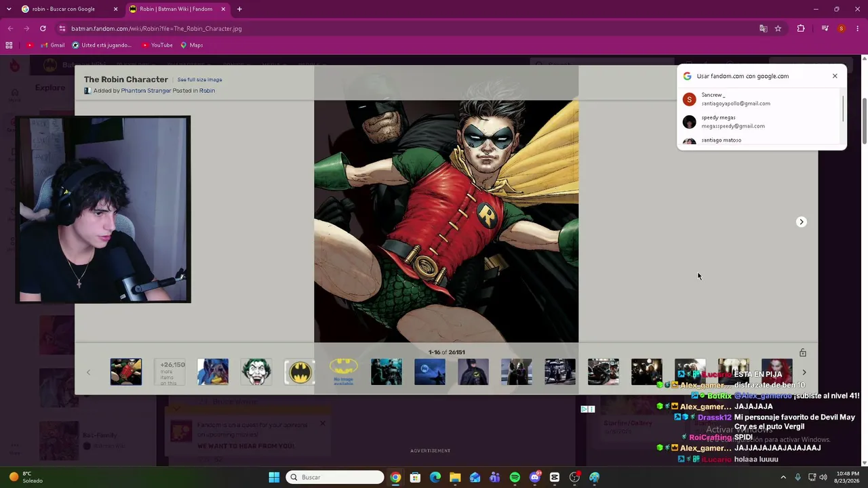Image resolution: width=868 pixels, height=488 pixels.
Task: Select the 'Robin | Batman Wiki | Fandom' tab
Action: [x=177, y=9]
